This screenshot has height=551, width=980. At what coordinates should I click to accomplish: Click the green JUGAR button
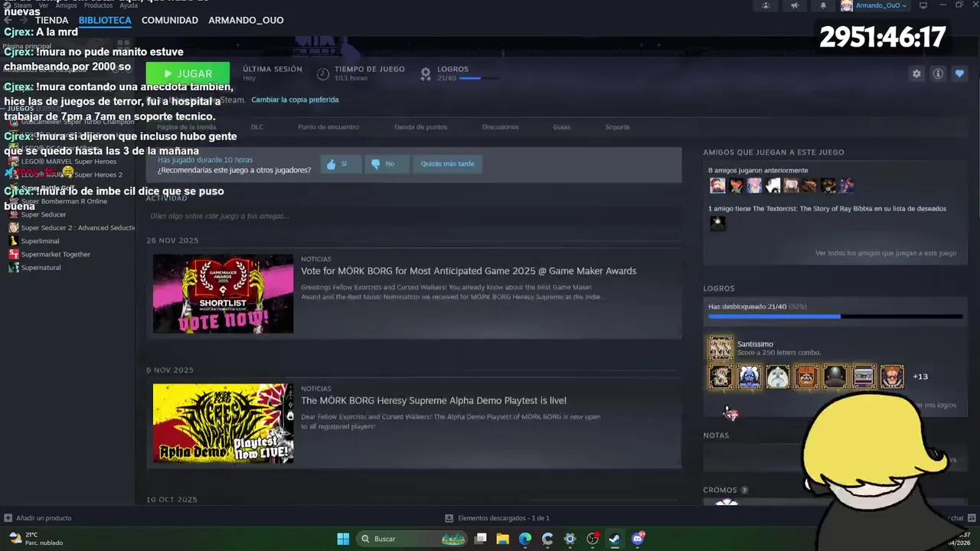tap(188, 73)
